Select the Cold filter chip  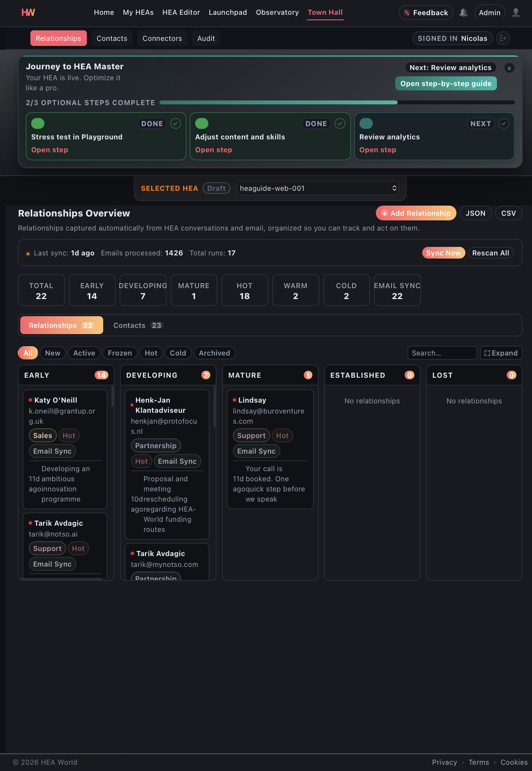coord(178,353)
